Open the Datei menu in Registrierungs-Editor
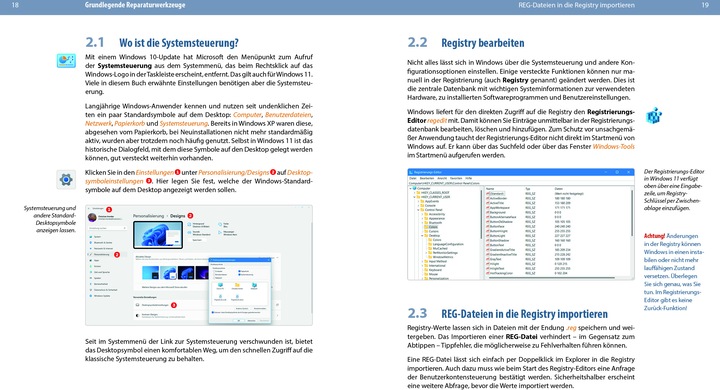720x390 pixels. (x=413, y=178)
